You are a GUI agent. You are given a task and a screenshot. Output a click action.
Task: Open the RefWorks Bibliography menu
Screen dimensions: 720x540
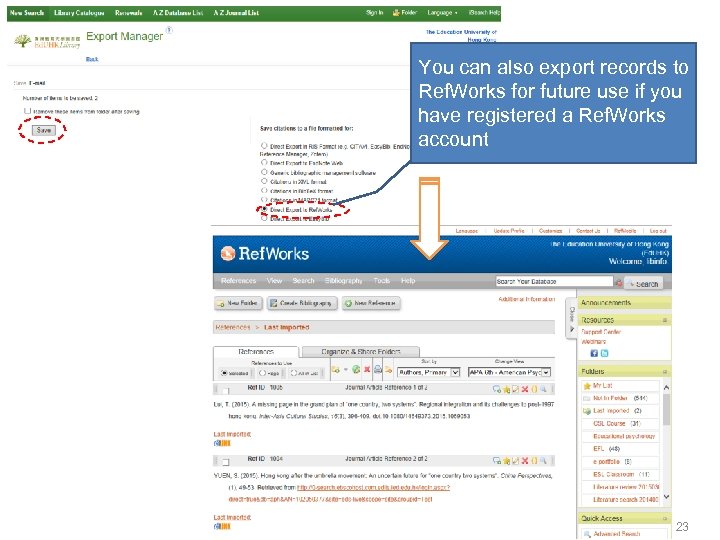point(343,281)
